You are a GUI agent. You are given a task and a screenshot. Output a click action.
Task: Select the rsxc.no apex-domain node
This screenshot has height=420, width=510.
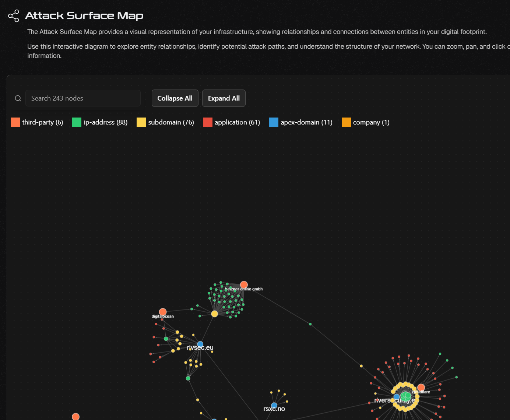point(274,406)
